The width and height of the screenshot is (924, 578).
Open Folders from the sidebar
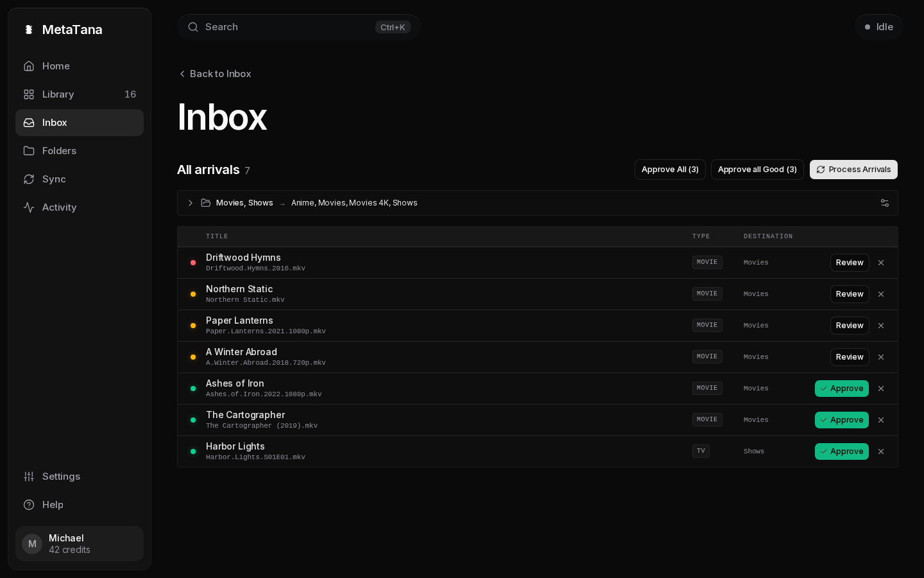80,151
